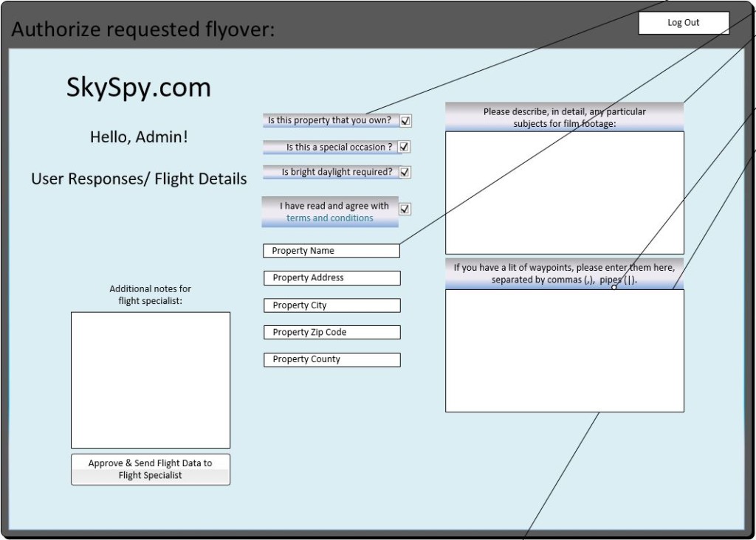The width and height of the screenshot is (756, 540).
Task: Click the Log Out button
Action: [x=683, y=23]
